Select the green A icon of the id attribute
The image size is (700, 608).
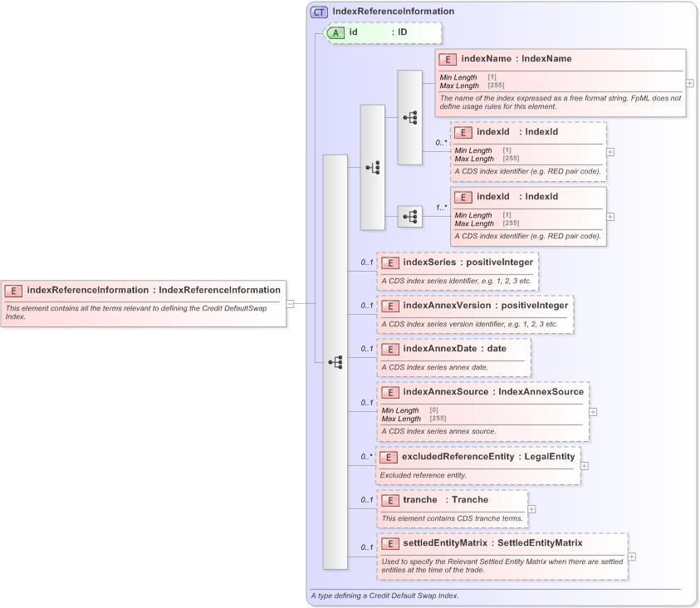[x=337, y=33]
